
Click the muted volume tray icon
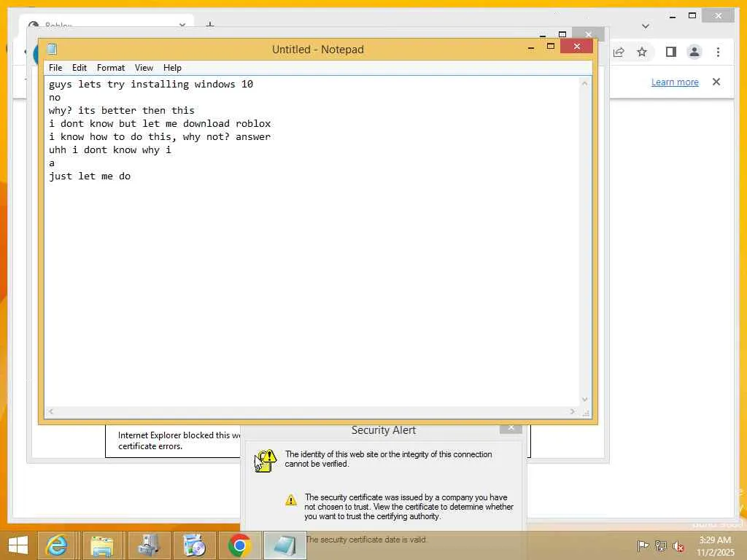point(678,546)
